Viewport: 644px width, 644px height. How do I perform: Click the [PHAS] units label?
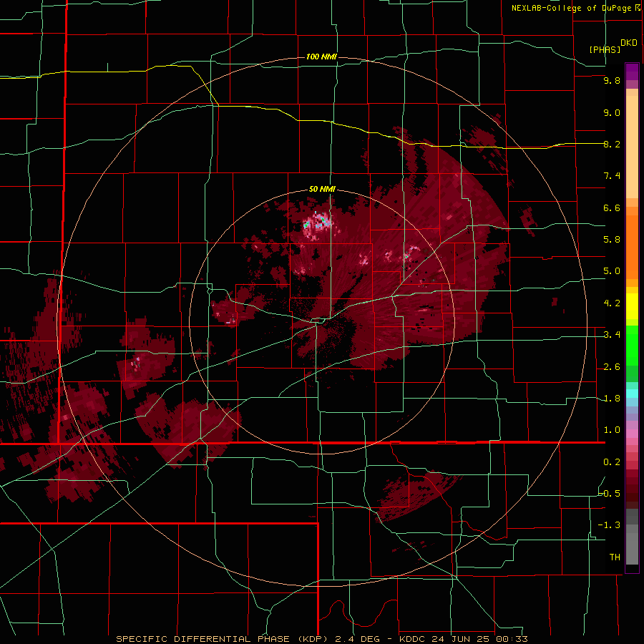coord(605,49)
